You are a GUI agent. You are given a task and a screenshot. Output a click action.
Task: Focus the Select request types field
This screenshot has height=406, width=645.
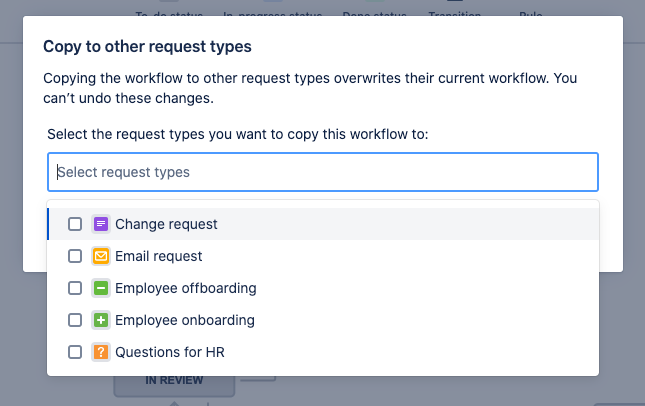click(x=323, y=172)
